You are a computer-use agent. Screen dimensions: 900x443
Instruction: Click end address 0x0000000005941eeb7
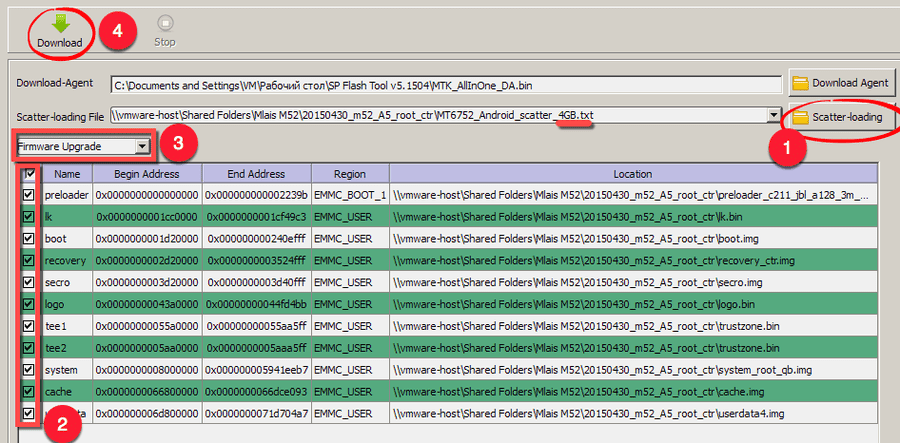point(257,370)
